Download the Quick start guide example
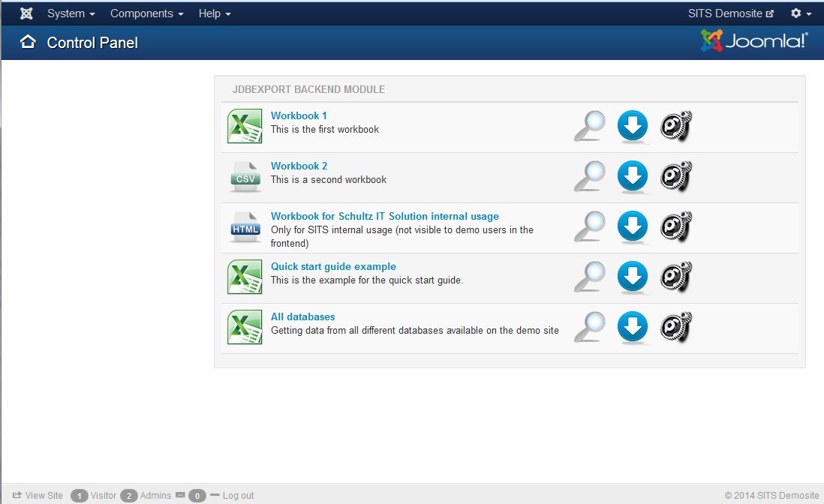Image resolution: width=824 pixels, height=504 pixels. click(633, 277)
